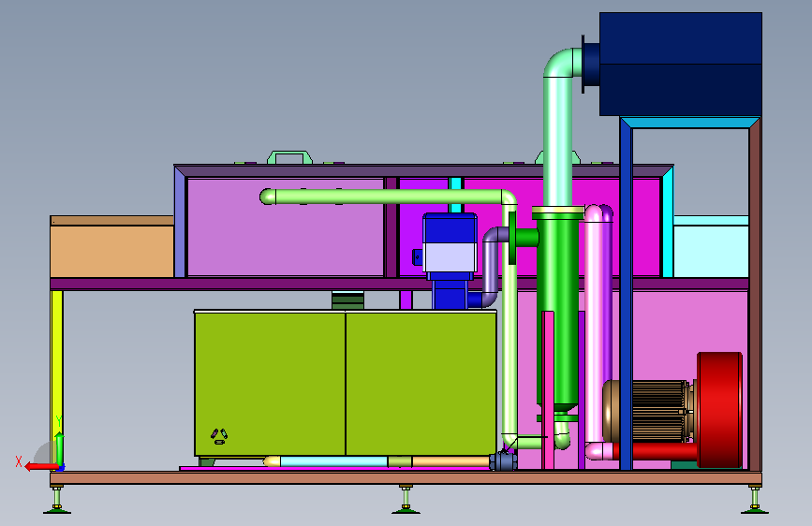Select the white band on the pump motor
This screenshot has height=526, width=812.
450,257
